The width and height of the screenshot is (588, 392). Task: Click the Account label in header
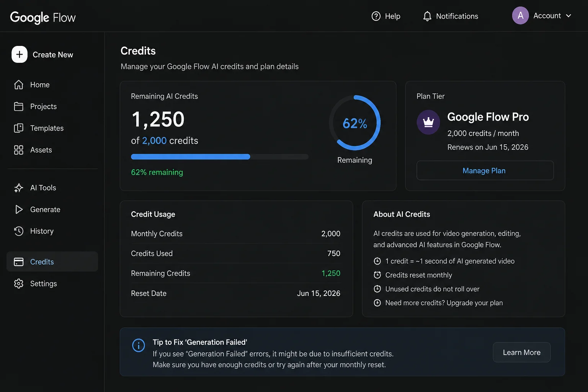tap(547, 16)
